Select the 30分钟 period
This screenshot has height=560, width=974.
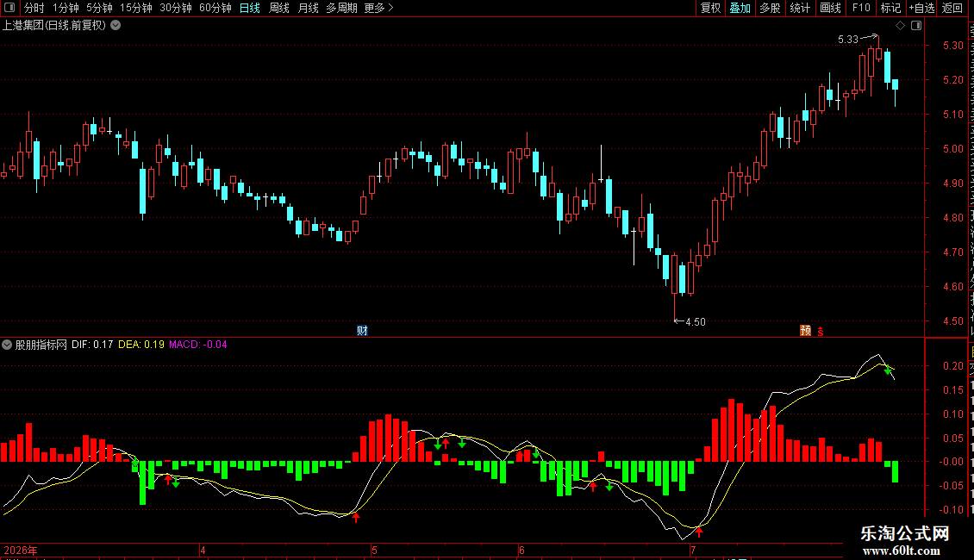tap(176, 8)
